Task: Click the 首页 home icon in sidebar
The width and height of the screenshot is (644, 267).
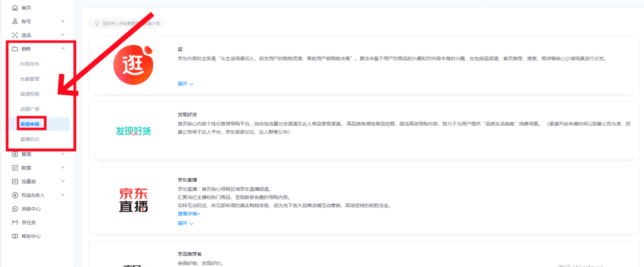Action: pos(15,8)
